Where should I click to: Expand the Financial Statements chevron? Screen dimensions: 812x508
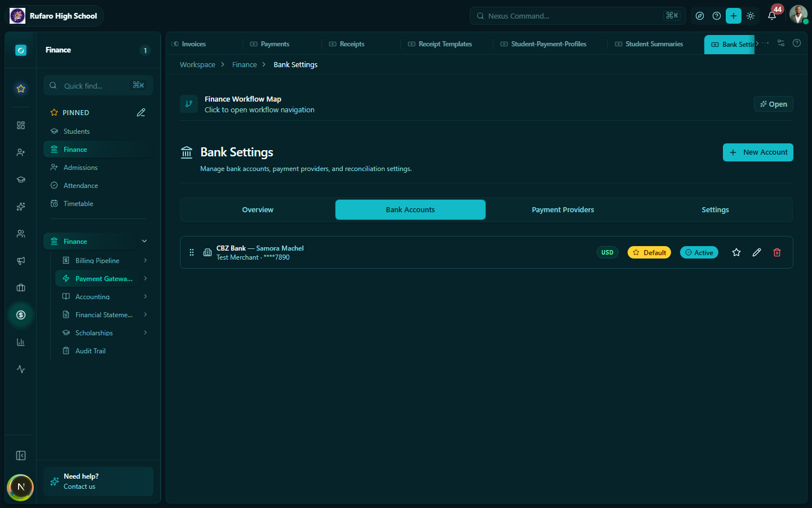point(145,314)
